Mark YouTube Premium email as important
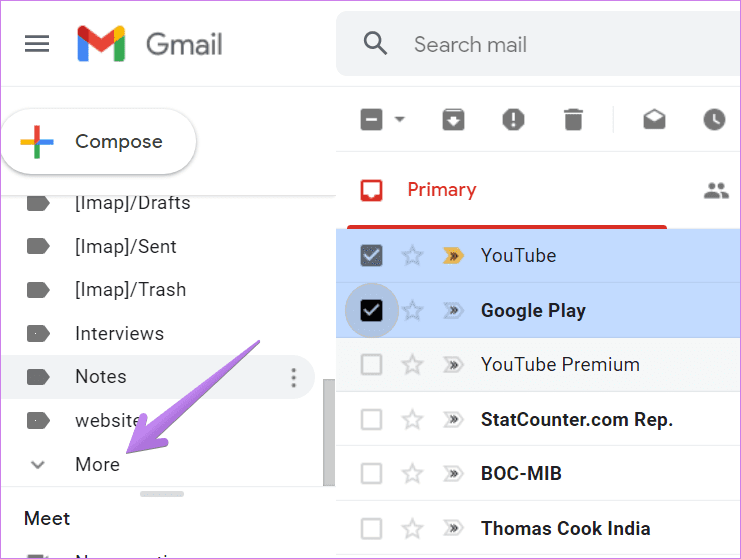Viewport: 741px width, 559px height. click(453, 365)
